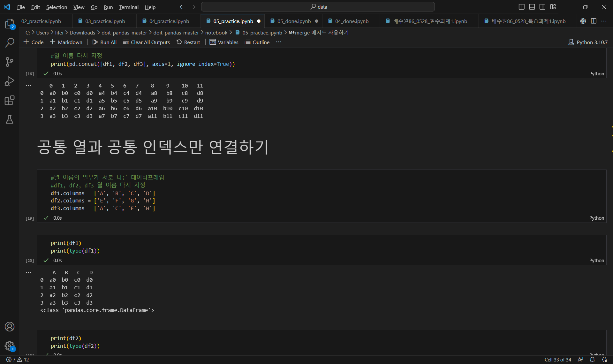Open the Testing flask icon
The height and width of the screenshot is (364, 613).
(x=10, y=119)
